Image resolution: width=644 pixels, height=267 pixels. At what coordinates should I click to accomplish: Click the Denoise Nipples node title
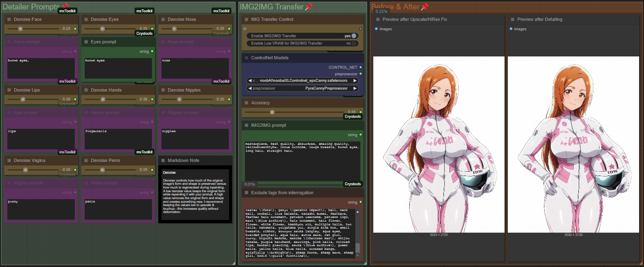184,90
